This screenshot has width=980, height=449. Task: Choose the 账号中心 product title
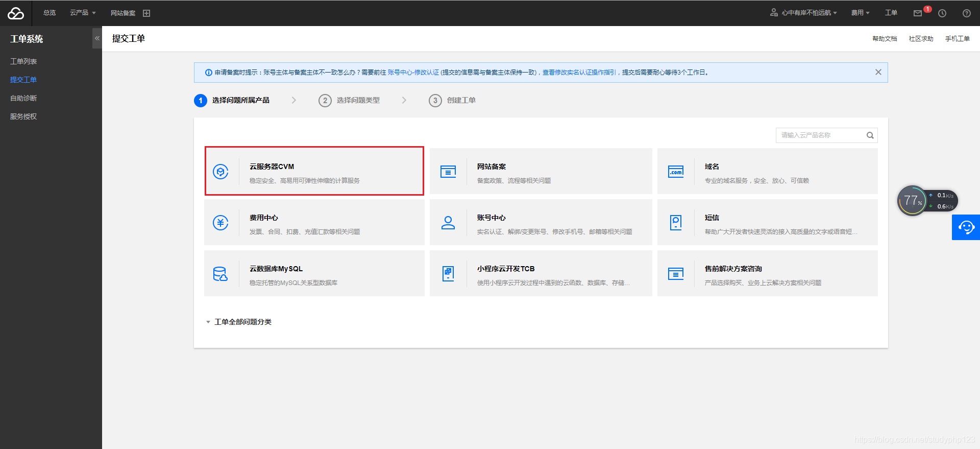coord(492,218)
